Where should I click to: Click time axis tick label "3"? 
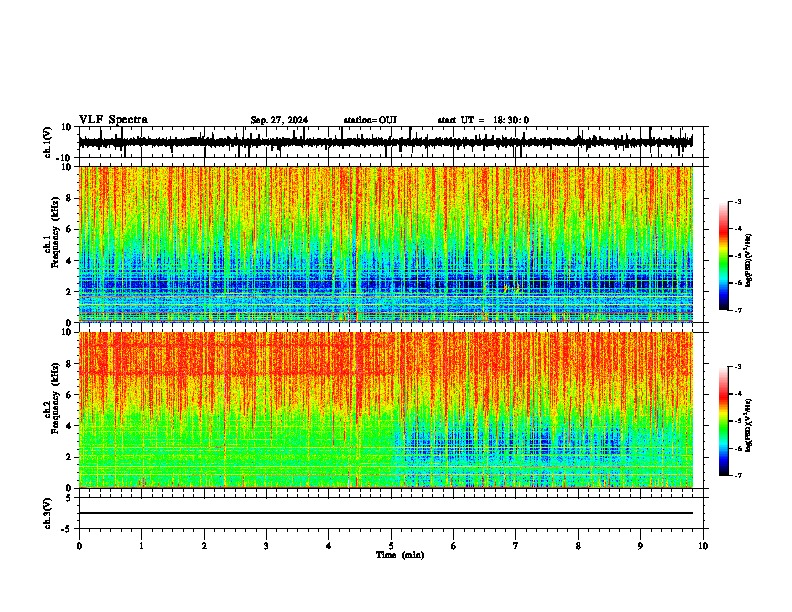point(266,546)
